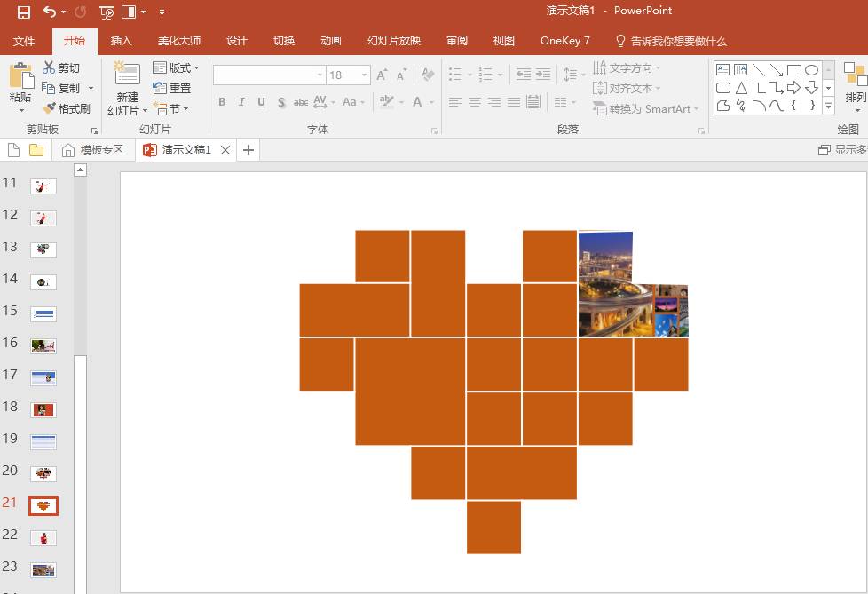868x594 pixels.
Task: Pick the right arrow shape in gallery
Action: tap(793, 87)
